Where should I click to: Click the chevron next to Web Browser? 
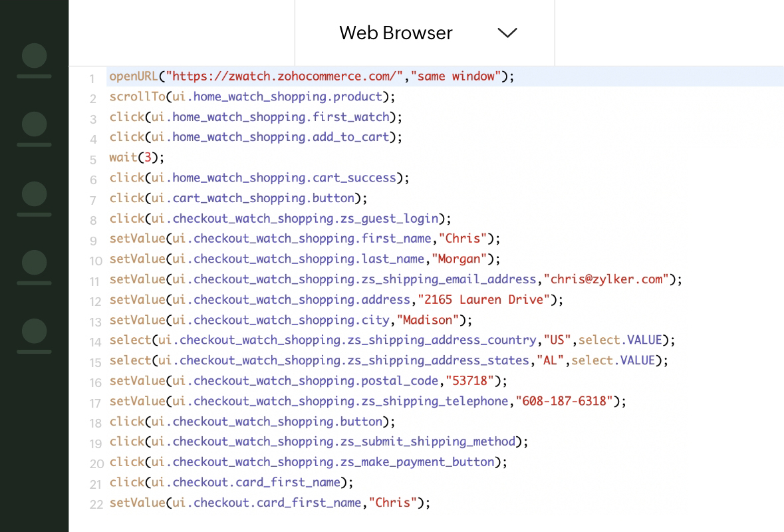click(x=507, y=33)
